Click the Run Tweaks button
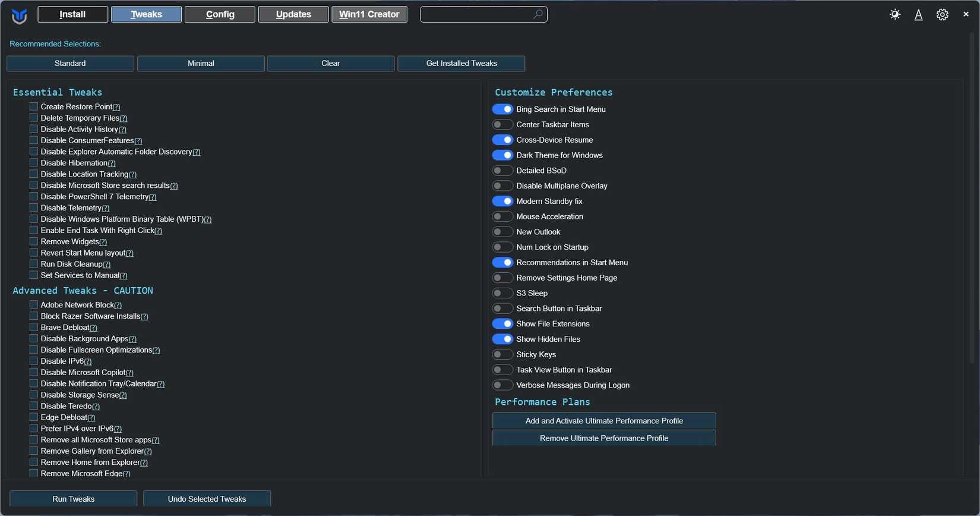Screen dimensions: 980x516 click(74, 499)
